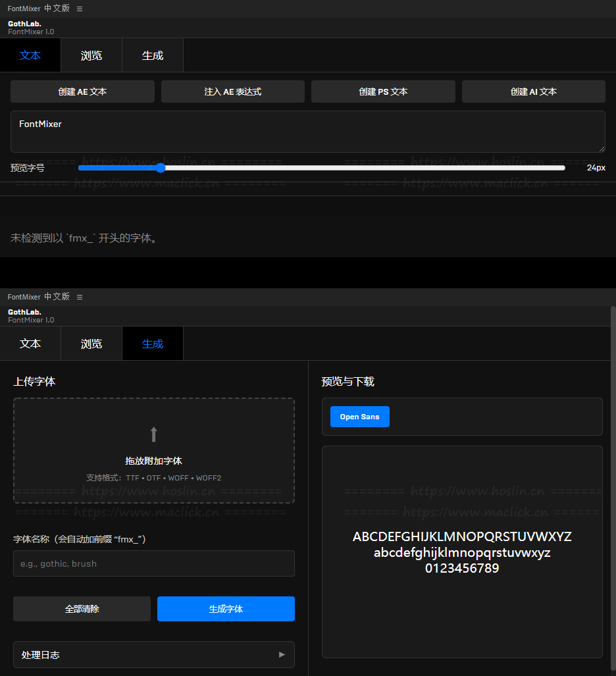Click the upload arrow icon in the drop zone
Screen dimensions: 616x676
click(153, 434)
